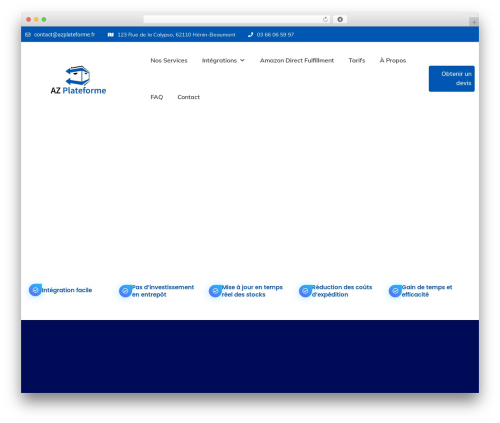This screenshot has height=423, width=500.
Task: Click the check icon beside Réduction des coûts d'expédition
Action: [x=305, y=291]
